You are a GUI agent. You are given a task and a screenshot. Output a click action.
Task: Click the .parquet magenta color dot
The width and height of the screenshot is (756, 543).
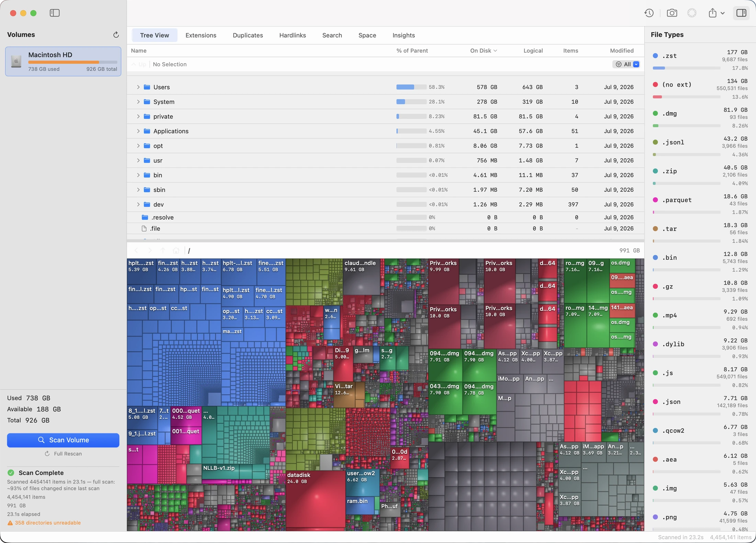tap(655, 200)
